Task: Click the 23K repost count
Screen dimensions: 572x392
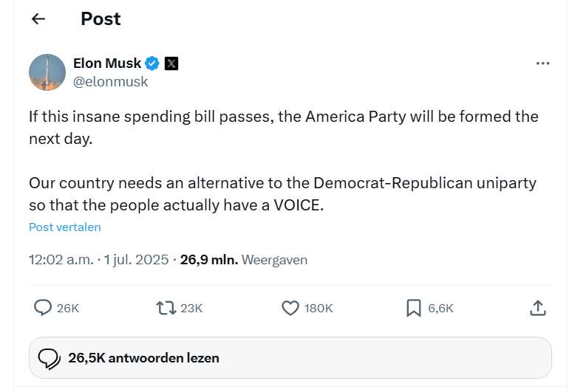Action: (x=191, y=308)
